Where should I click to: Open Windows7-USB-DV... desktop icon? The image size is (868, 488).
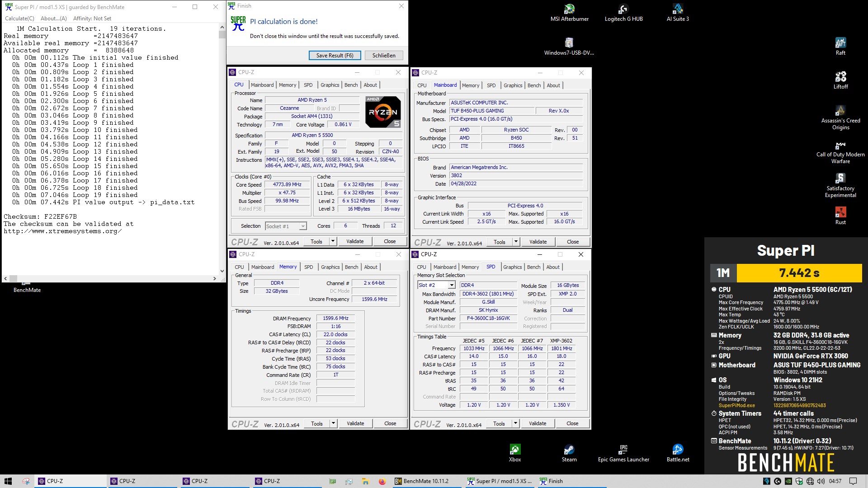tap(569, 47)
